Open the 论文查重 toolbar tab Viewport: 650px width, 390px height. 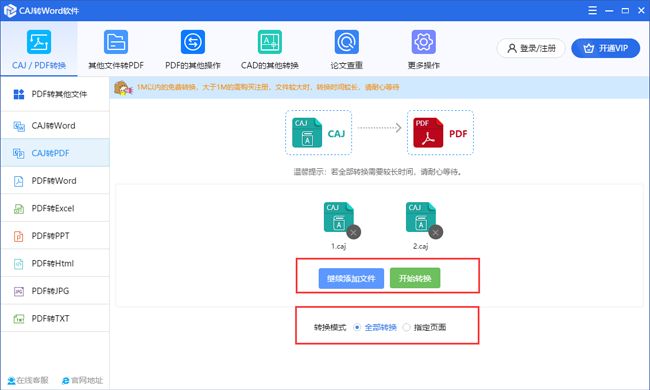(x=347, y=49)
